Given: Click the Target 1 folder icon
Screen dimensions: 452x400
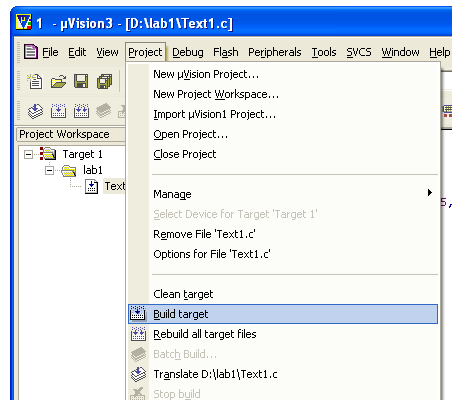Looking at the screenshot, I should 48,154.
